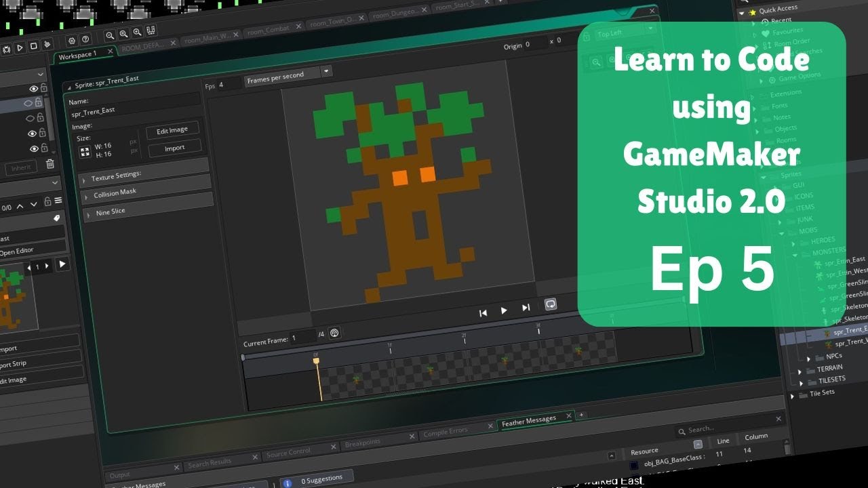Click the 0 Suggestions button
This screenshot has width=868, height=488.
(317, 480)
